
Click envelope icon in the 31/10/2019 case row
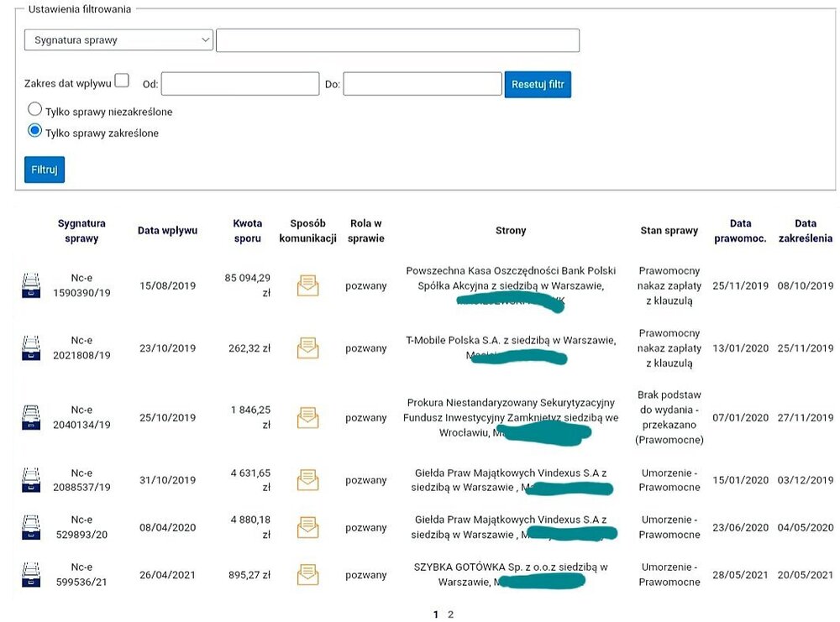pyautogui.click(x=308, y=480)
